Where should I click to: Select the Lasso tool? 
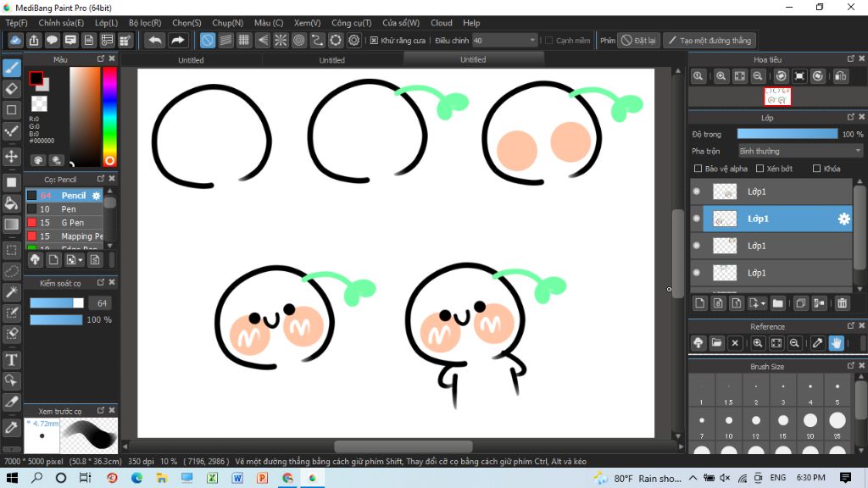[12, 271]
